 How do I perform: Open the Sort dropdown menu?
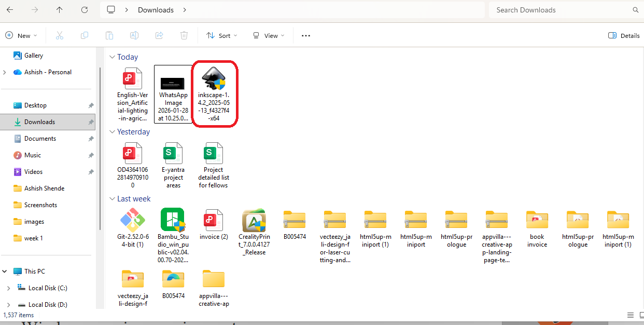pos(221,35)
